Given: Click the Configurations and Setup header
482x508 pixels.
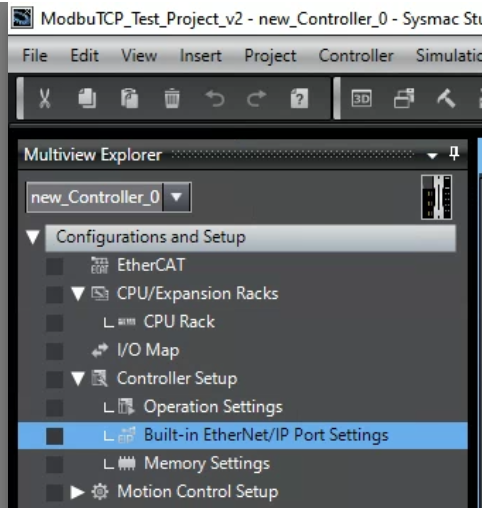Looking at the screenshot, I should pos(250,238).
